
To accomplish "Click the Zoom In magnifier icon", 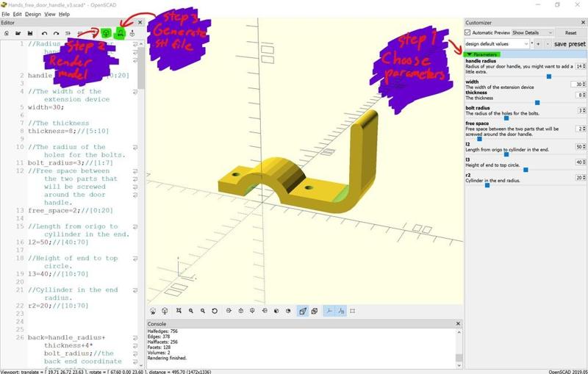I will (x=191, y=311).
